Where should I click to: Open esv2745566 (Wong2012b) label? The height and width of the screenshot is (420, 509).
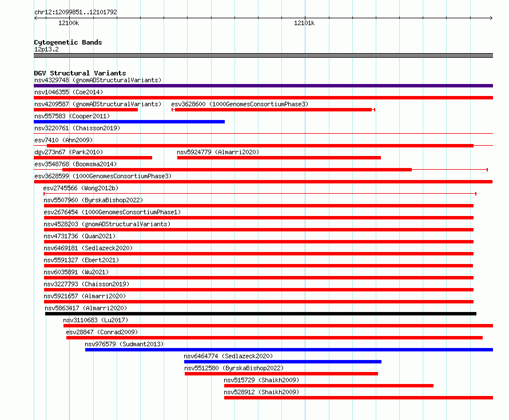pyautogui.click(x=81, y=188)
